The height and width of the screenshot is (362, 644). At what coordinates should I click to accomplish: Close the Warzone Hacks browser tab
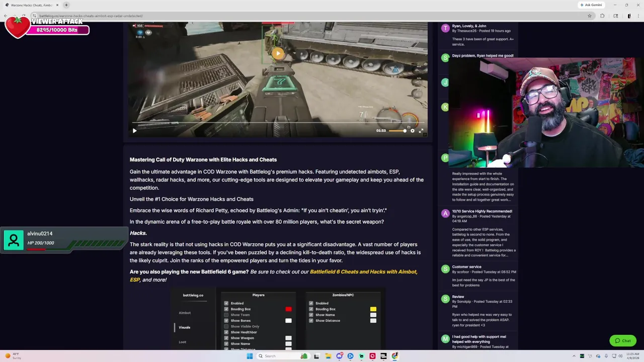point(57,5)
